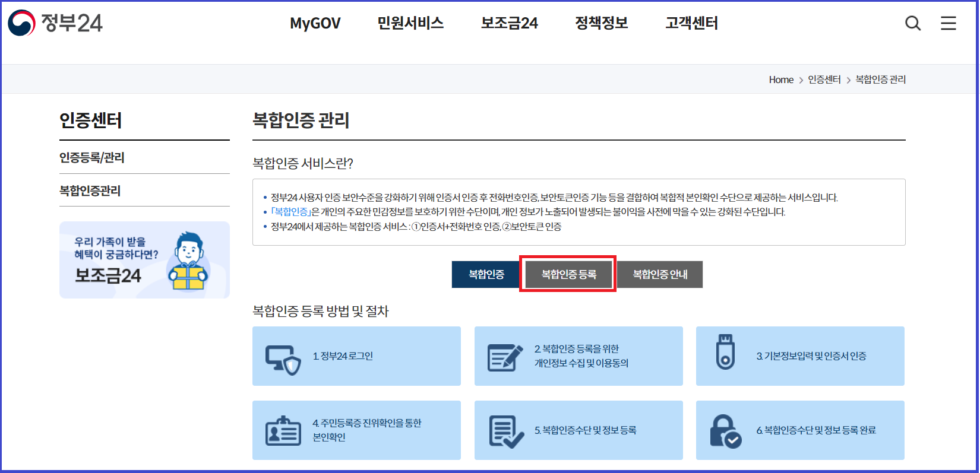Image resolution: width=980 pixels, height=473 pixels.
Task: Click the line starting 정부24 사용자 인증 보안수준
Action: 554,198
